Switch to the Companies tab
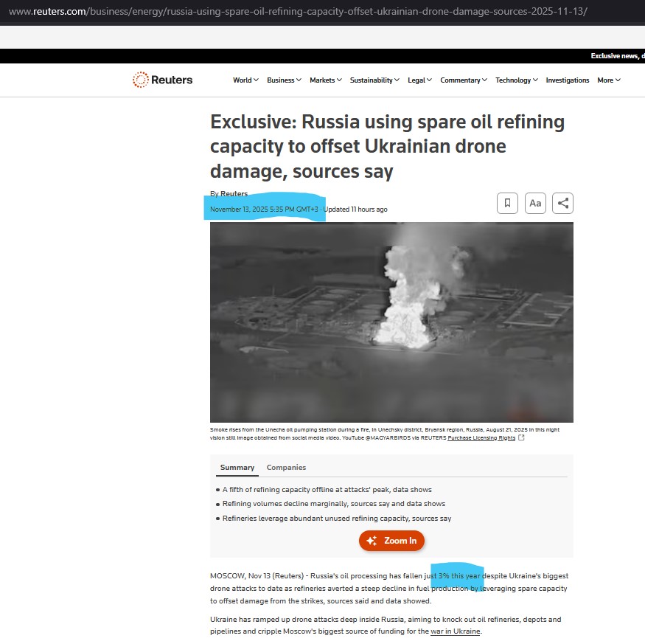The height and width of the screenshot is (644, 645). (286, 468)
